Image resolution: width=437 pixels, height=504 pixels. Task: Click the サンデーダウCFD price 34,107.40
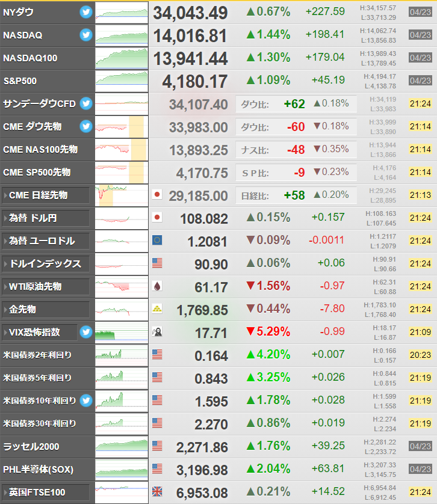coord(199,105)
